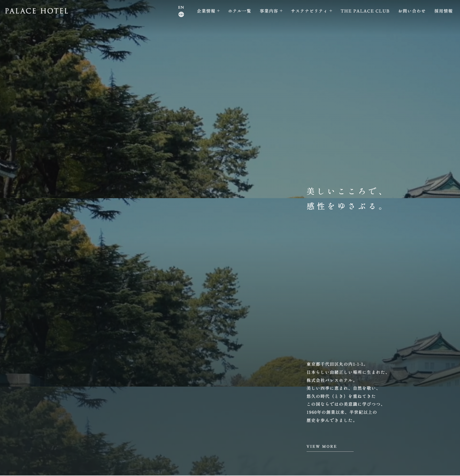Click the line 歴史を歩んできました。

[x=331, y=420]
